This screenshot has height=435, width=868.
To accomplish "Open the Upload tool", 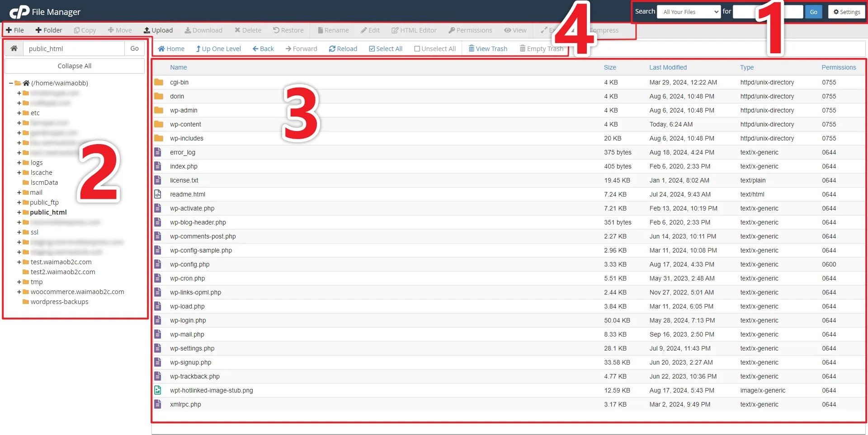I will pyautogui.click(x=158, y=30).
